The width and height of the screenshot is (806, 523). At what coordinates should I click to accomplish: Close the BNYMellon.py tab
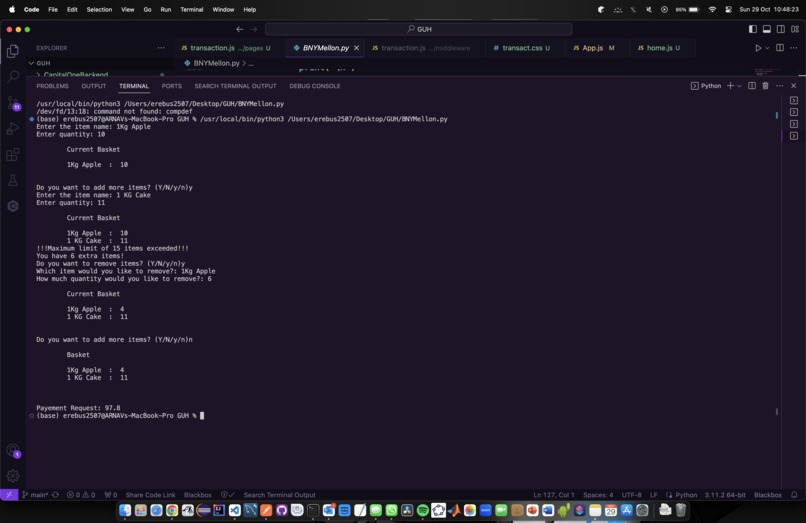pos(356,48)
